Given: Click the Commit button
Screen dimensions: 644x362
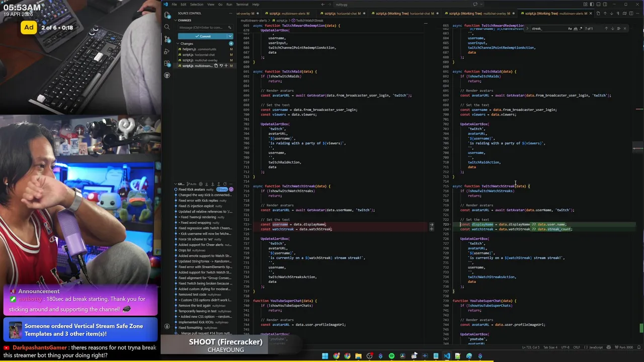Looking at the screenshot, I should [x=202, y=36].
